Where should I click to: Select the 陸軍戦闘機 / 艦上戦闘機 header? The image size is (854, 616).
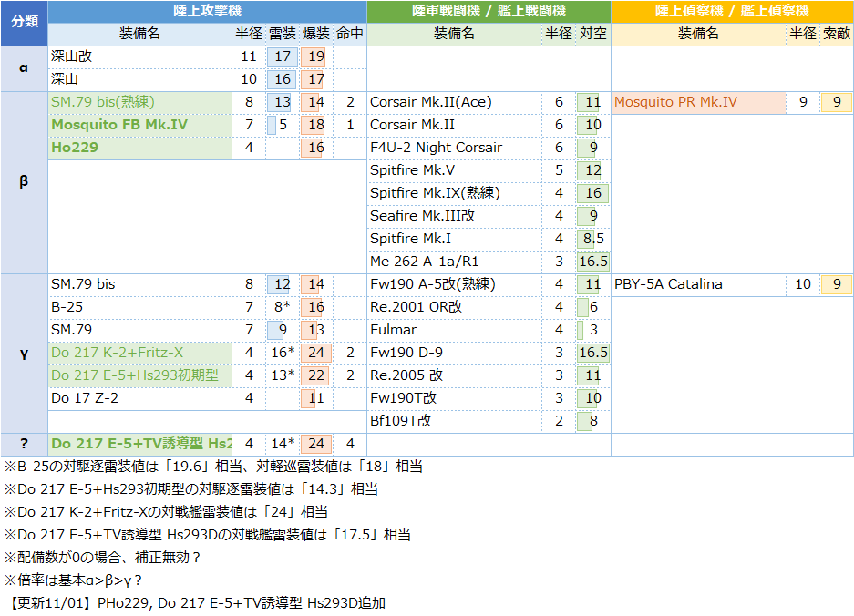489,11
